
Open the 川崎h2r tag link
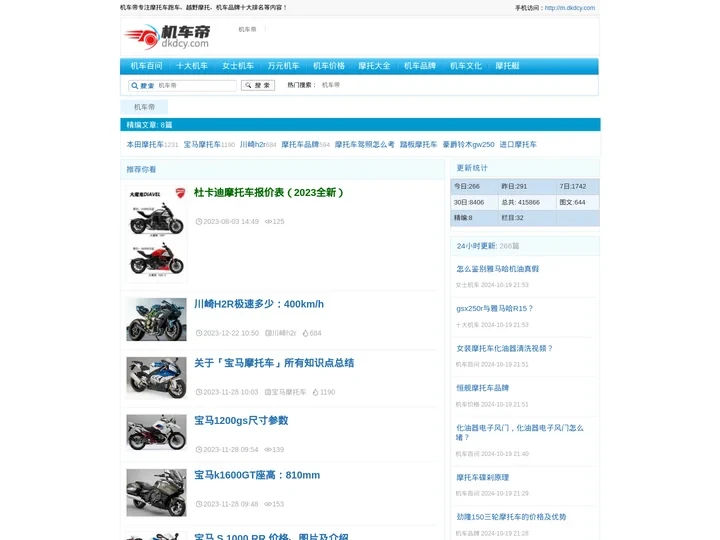[x=253, y=145]
